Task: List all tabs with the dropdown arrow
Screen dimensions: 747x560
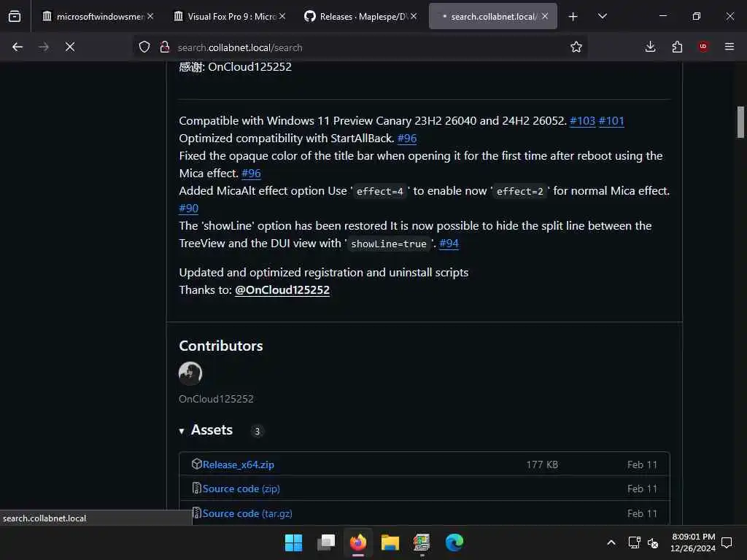Action: point(603,16)
